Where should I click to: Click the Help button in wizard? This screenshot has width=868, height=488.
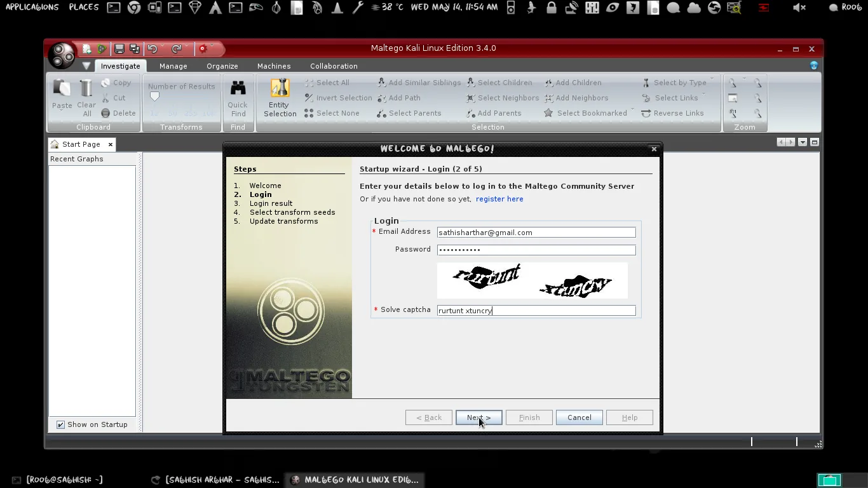[629, 417]
